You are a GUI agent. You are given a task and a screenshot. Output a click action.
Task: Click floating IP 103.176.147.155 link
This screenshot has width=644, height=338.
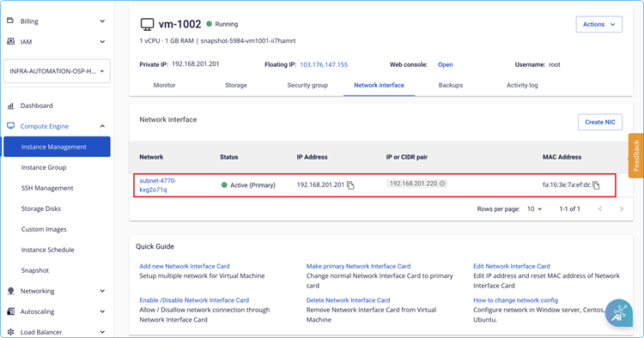coord(324,65)
